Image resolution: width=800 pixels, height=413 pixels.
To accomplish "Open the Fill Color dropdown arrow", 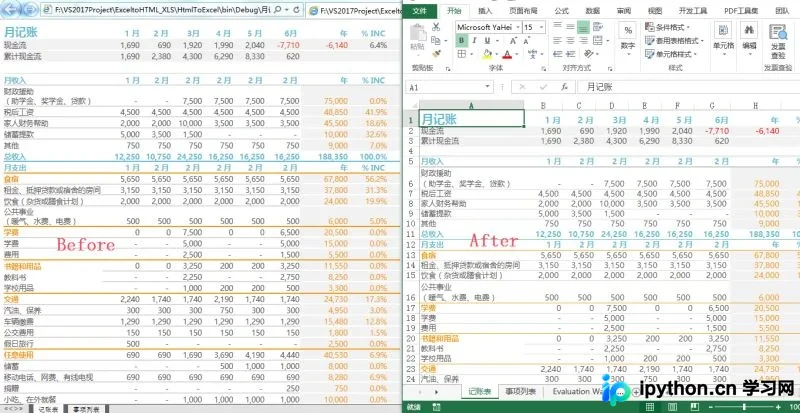I will pos(496,54).
